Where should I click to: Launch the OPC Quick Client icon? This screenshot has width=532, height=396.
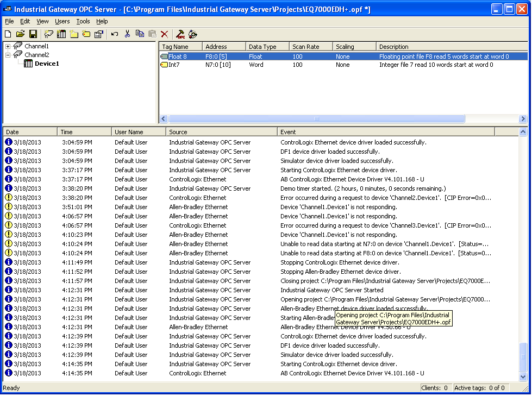point(180,34)
